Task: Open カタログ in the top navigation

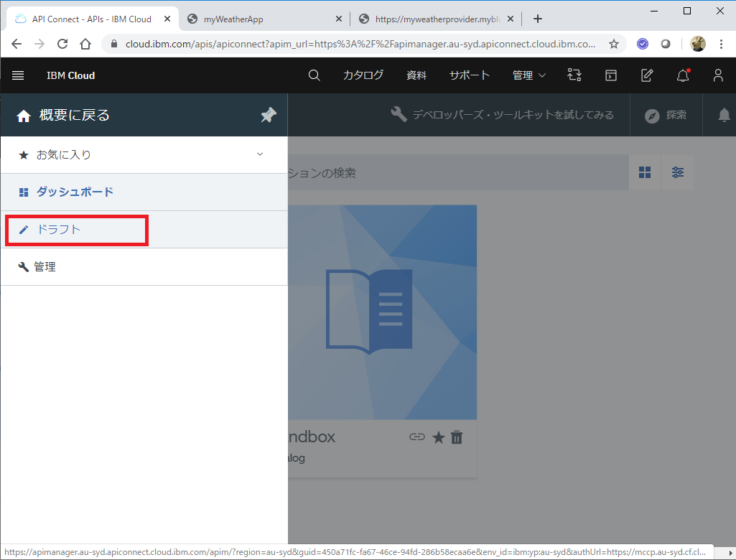Action: pyautogui.click(x=363, y=75)
